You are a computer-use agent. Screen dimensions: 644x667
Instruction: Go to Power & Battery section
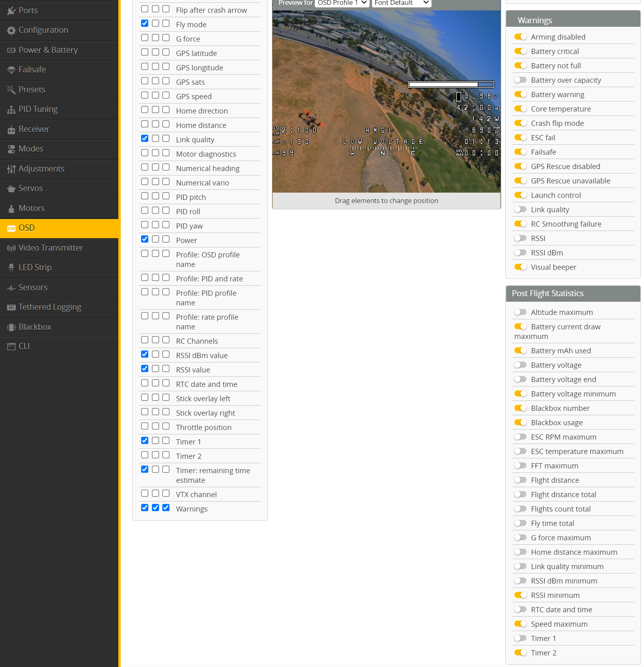48,50
